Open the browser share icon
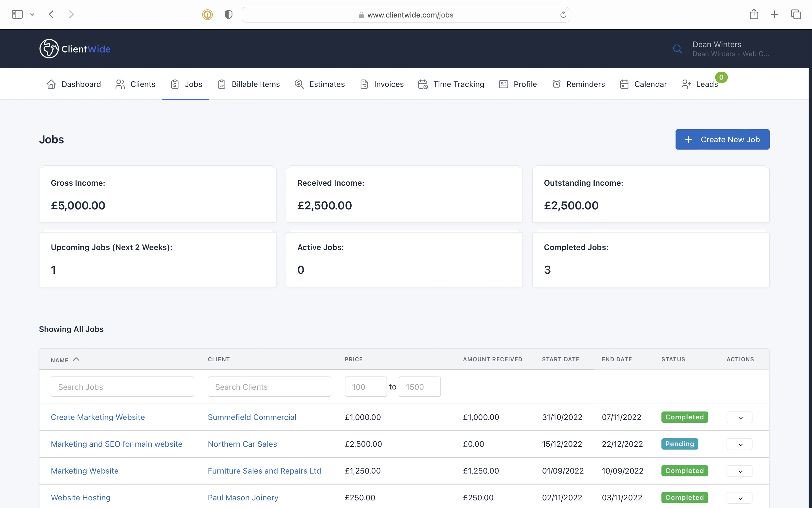Image resolution: width=812 pixels, height=508 pixels. pos(754,14)
